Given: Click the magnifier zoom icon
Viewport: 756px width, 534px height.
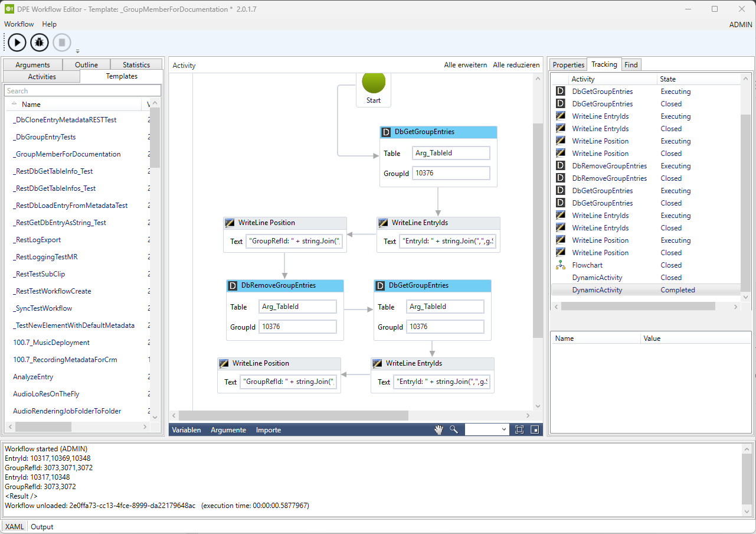Looking at the screenshot, I should [453, 429].
